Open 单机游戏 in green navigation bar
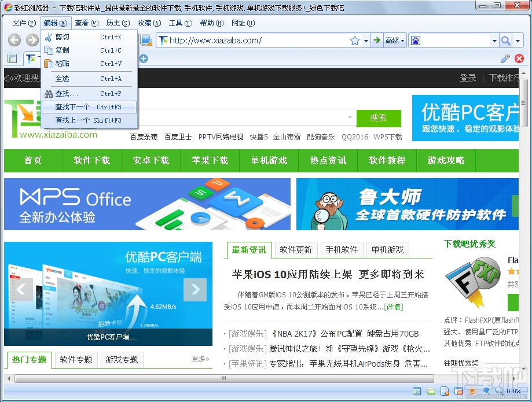 point(269,160)
